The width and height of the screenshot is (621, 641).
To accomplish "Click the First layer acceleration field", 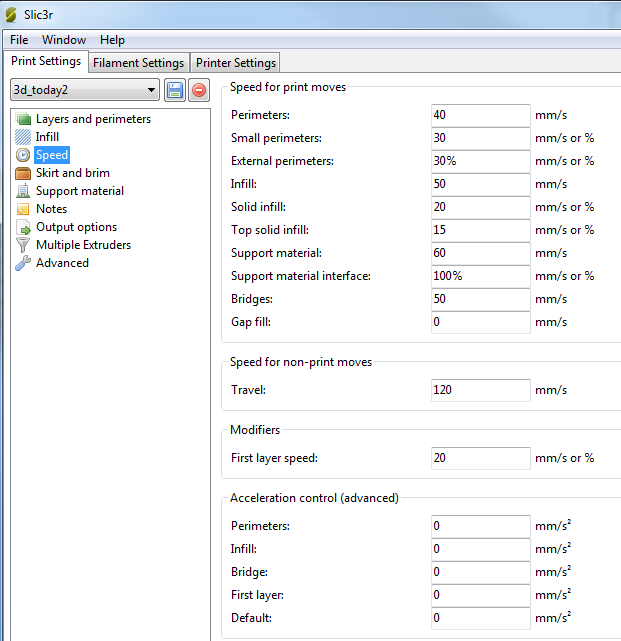I will click(481, 595).
